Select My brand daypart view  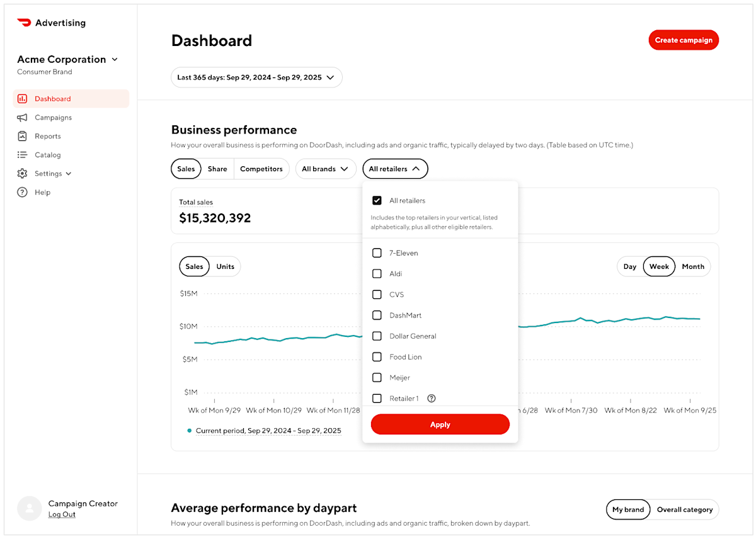click(x=628, y=509)
